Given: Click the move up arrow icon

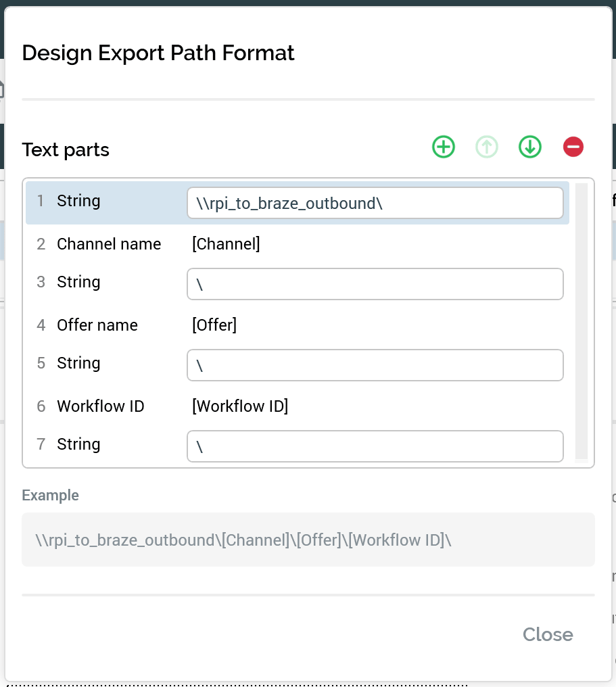Looking at the screenshot, I should click(487, 147).
